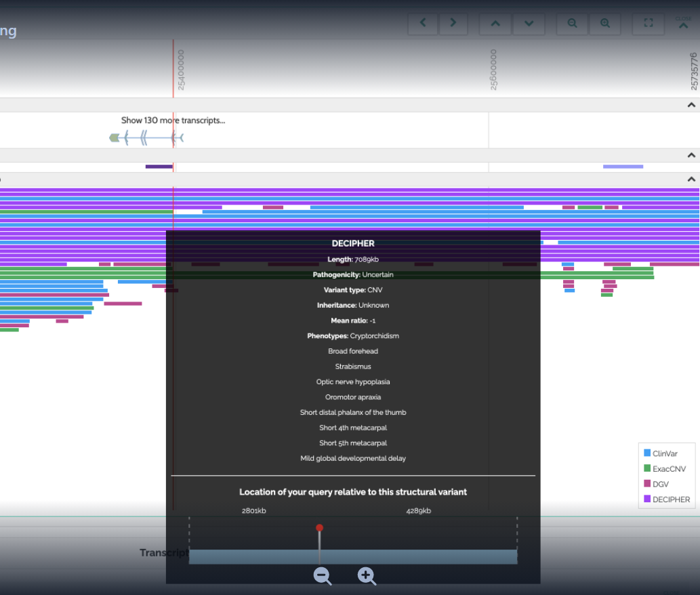
Task: Click the DECIPHER popup title
Action: [353, 244]
